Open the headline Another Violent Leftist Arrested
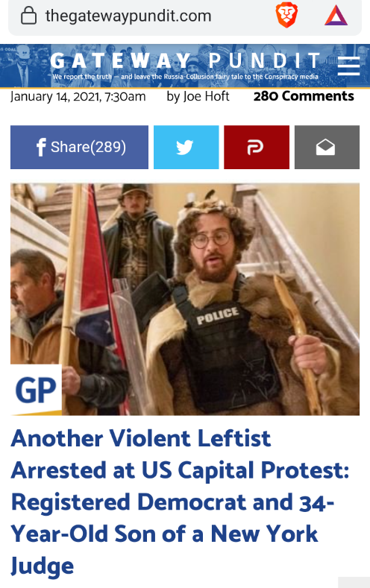Screen dimensions: 370x588 (180, 502)
